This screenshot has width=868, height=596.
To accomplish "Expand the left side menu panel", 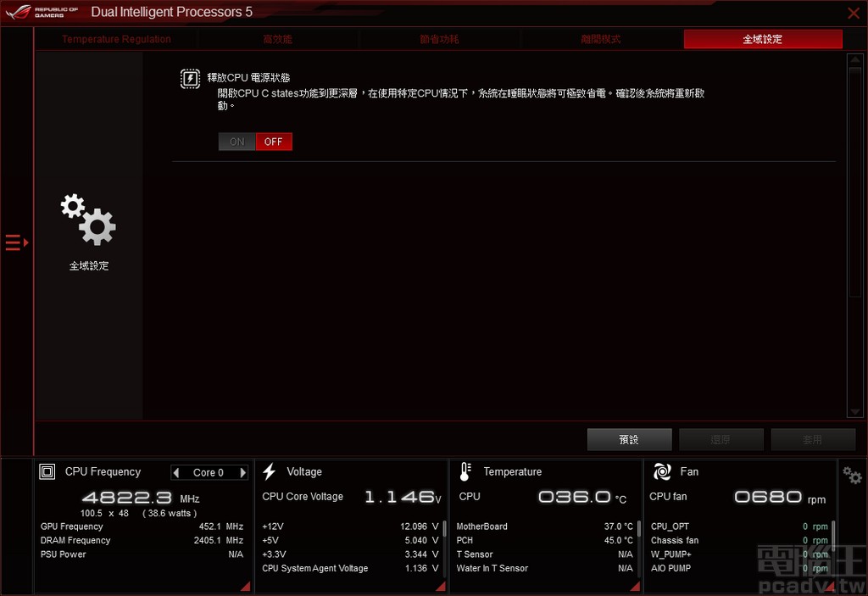I will (17, 242).
